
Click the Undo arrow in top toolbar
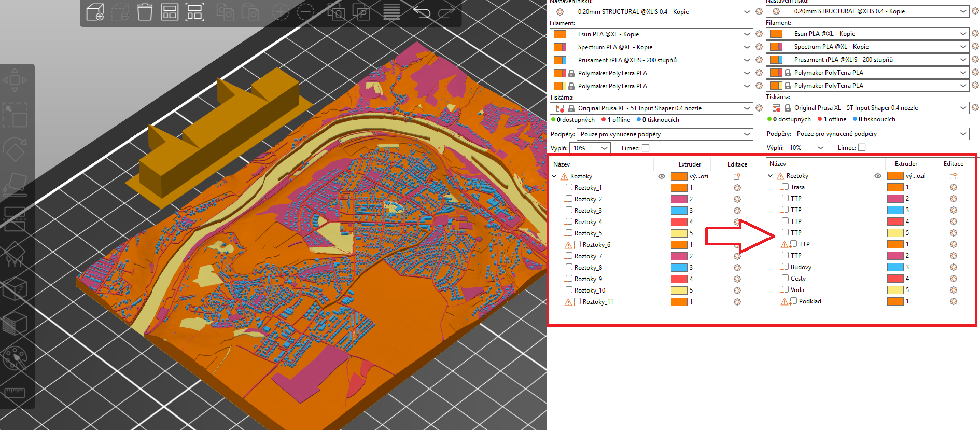[x=422, y=12]
